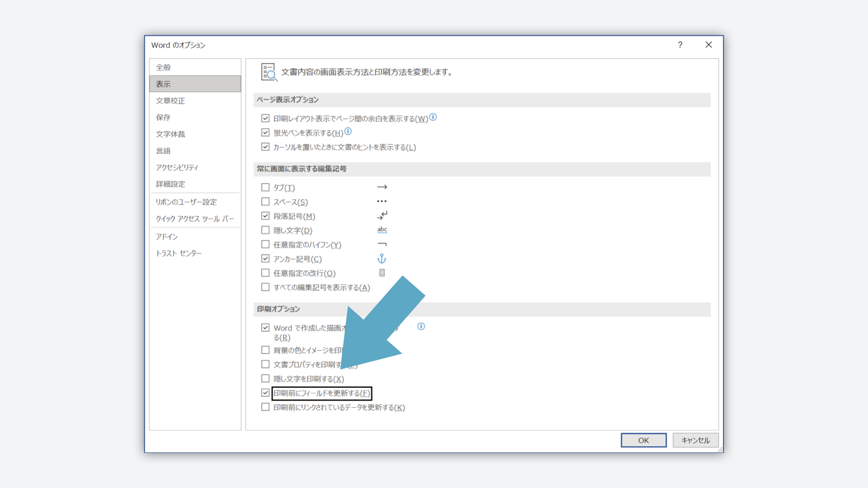Click the anchor symbol icon
Image resolution: width=868 pixels, height=488 pixels.
[382, 258]
